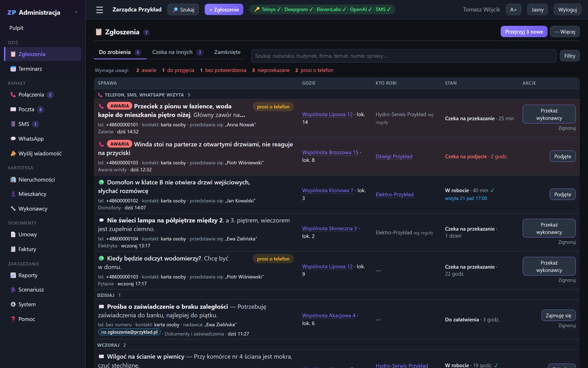
Task: Open Zgłoszenia in the sidebar
Action: tap(43, 54)
